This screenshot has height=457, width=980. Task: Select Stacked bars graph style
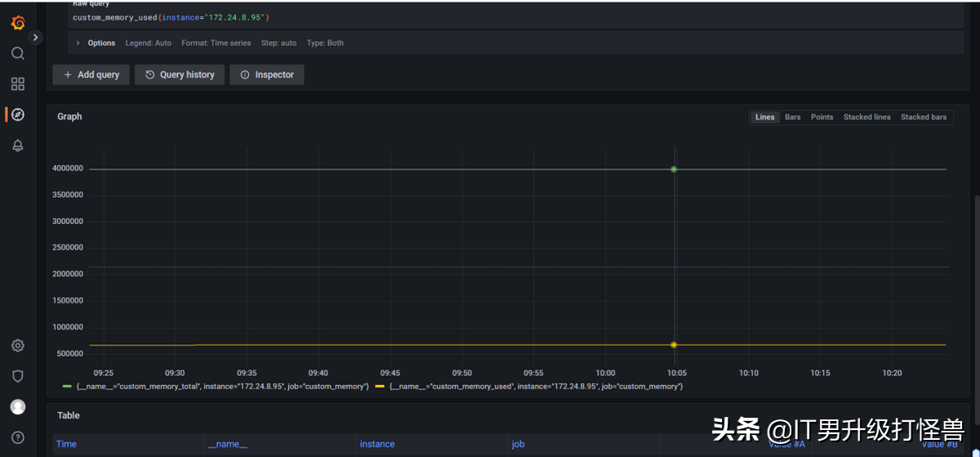pos(924,118)
